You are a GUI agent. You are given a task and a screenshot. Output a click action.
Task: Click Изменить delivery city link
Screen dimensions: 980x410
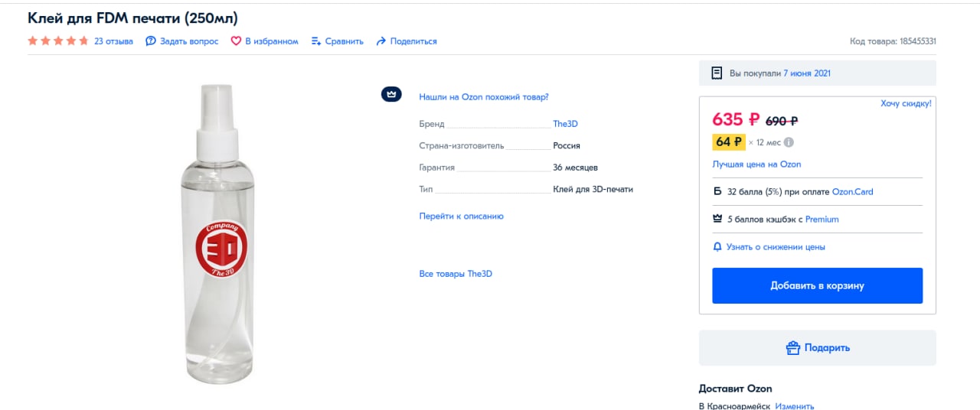(795, 406)
